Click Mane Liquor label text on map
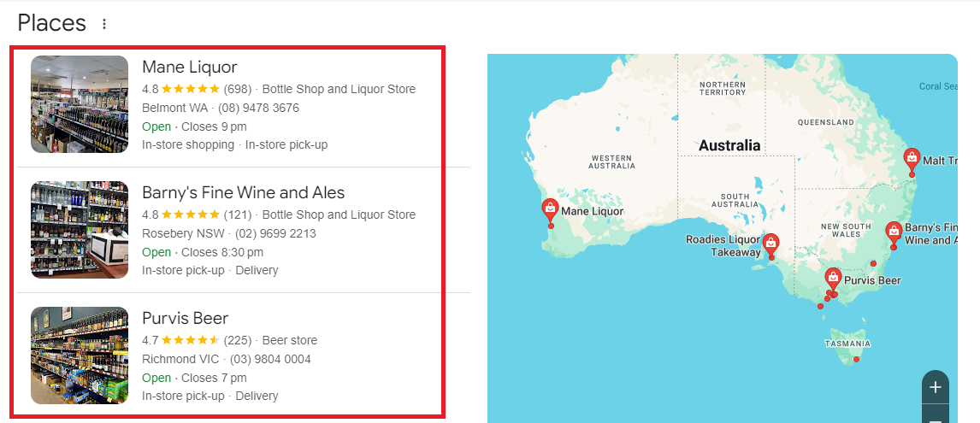Screen dimensions: 980x423 tap(592, 211)
